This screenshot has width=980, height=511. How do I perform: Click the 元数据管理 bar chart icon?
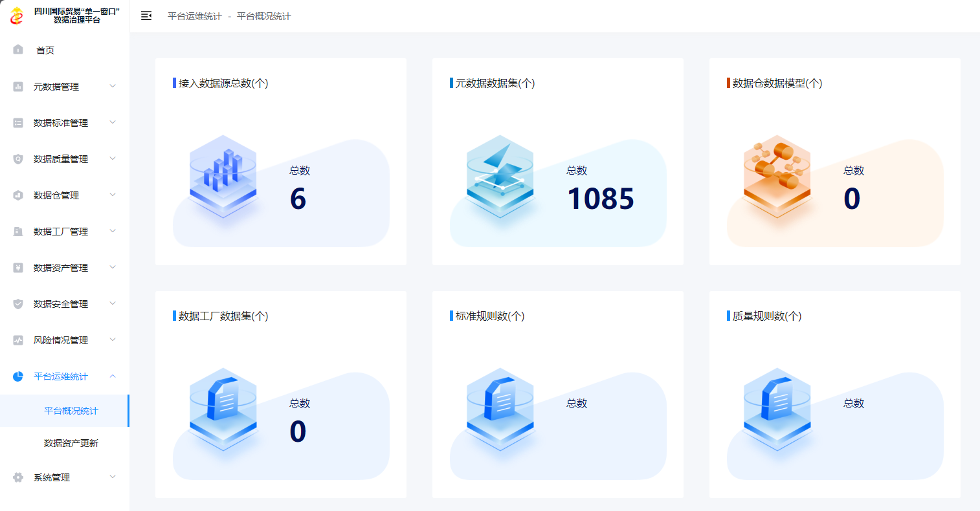pos(18,87)
